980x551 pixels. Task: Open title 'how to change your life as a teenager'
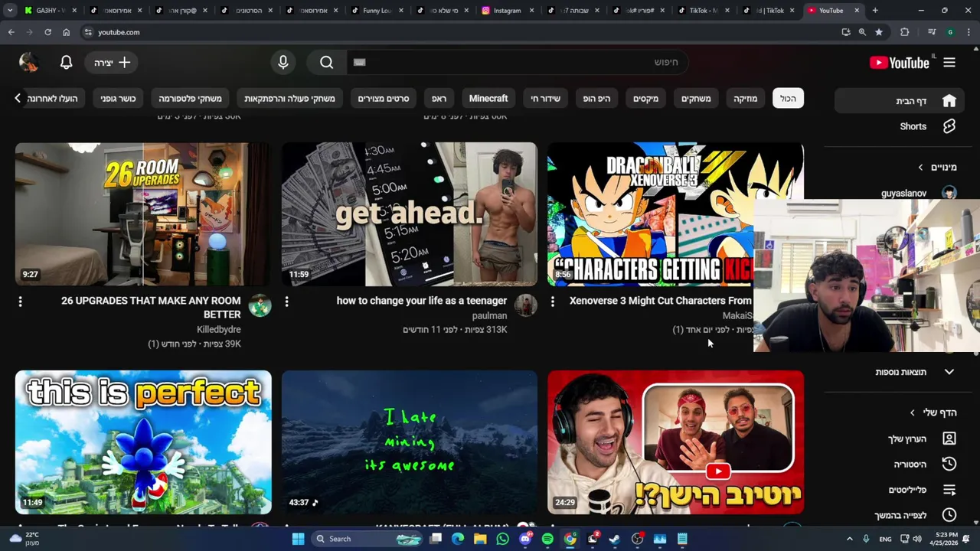[x=422, y=301]
